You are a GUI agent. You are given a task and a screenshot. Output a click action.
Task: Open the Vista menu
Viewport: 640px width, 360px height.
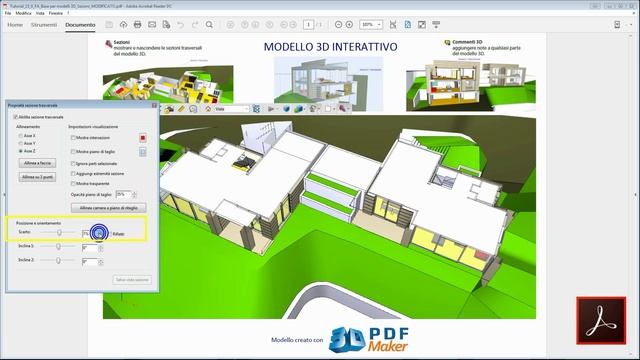coord(40,13)
